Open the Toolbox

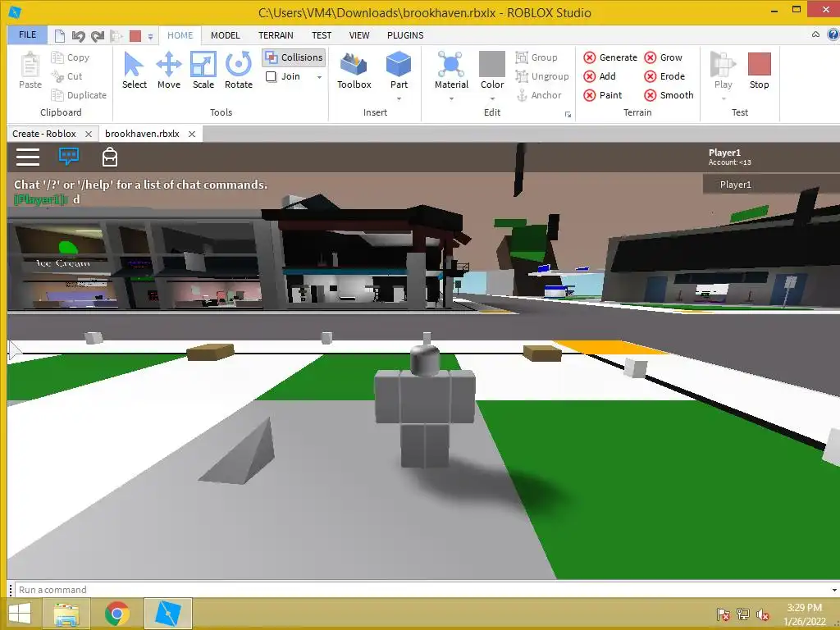click(354, 71)
